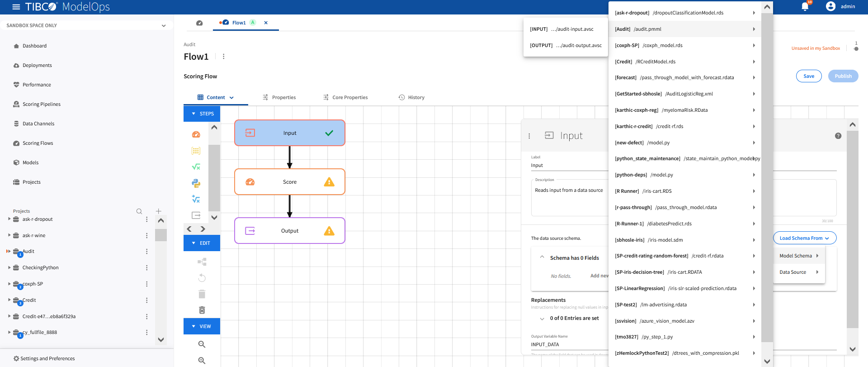This screenshot has height=367, width=868.
Task: Expand the CheckingPython project tree
Action: coord(9,267)
